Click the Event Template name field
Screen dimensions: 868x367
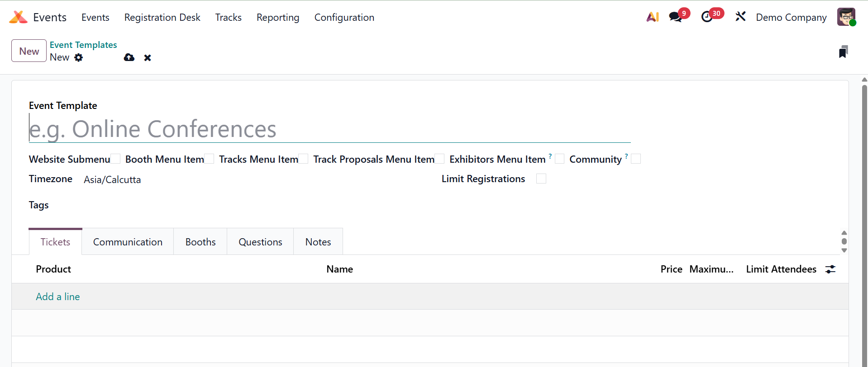click(x=329, y=129)
